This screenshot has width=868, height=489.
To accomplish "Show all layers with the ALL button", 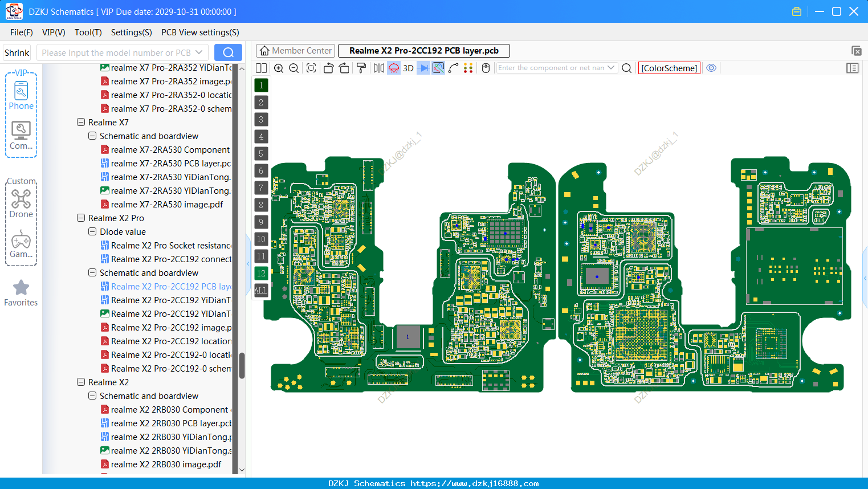I will [x=261, y=291].
